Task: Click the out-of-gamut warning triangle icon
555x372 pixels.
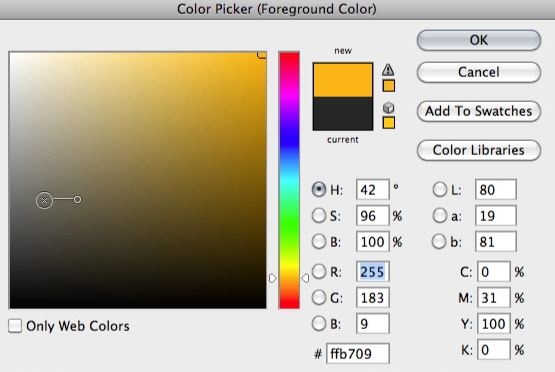Action: click(388, 70)
